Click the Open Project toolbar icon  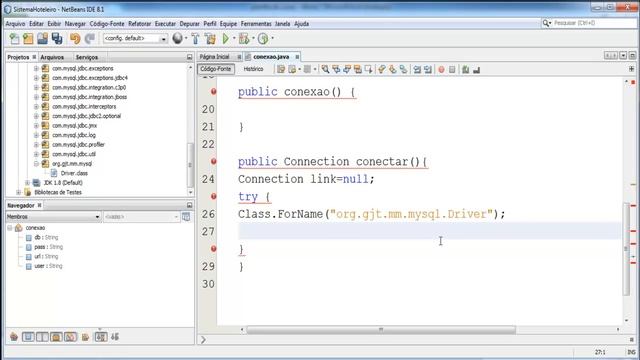pyautogui.click(x=42, y=39)
